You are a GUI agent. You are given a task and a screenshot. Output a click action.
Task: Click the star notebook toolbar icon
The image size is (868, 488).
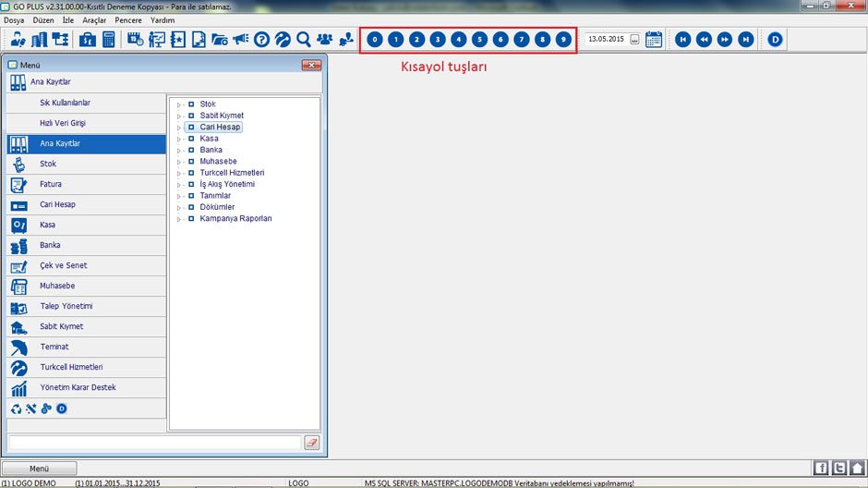point(178,40)
